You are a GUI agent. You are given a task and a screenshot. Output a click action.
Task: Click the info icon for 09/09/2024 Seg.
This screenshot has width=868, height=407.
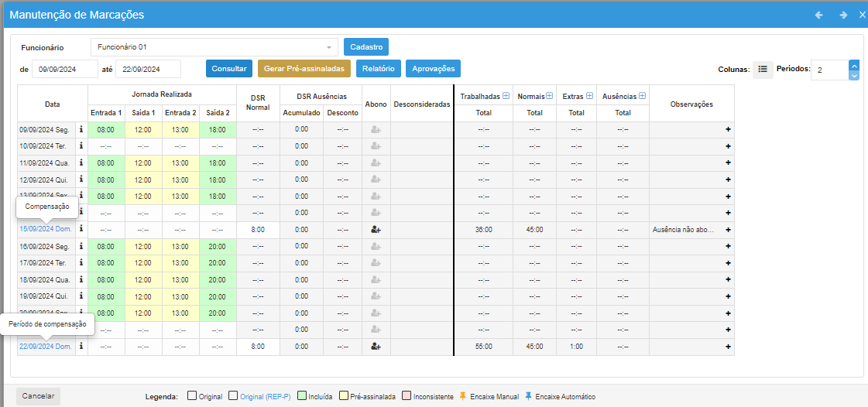click(x=81, y=130)
